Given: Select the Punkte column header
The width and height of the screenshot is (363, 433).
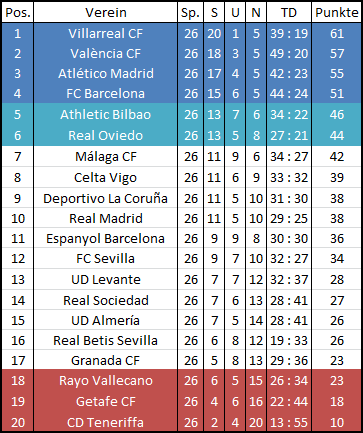Looking at the screenshot, I should coord(336,13).
